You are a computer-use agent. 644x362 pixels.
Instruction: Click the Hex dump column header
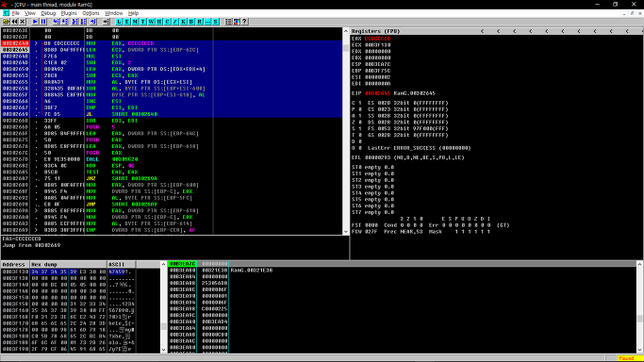click(x=68, y=265)
